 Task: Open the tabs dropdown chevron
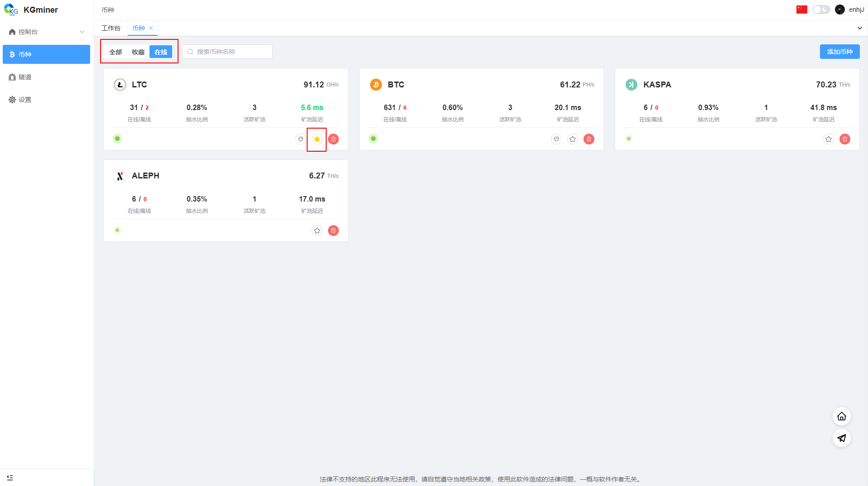point(859,28)
